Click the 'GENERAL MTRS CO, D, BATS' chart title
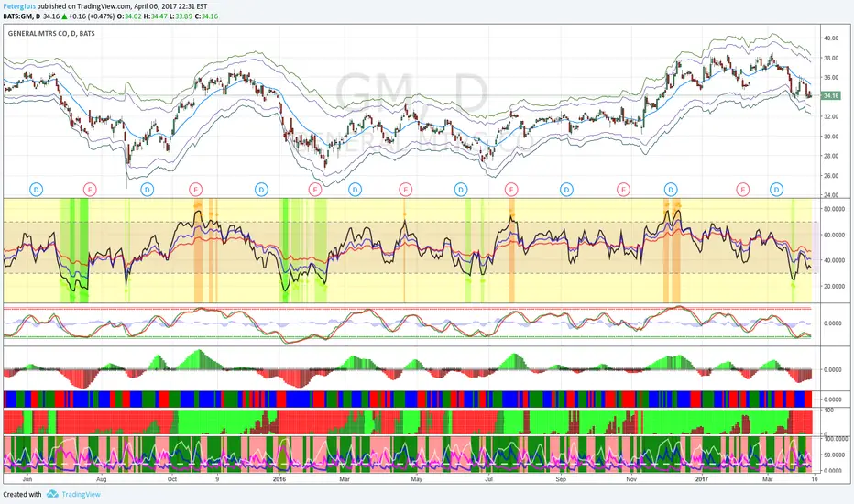The image size is (854, 504). pyautogui.click(x=51, y=33)
